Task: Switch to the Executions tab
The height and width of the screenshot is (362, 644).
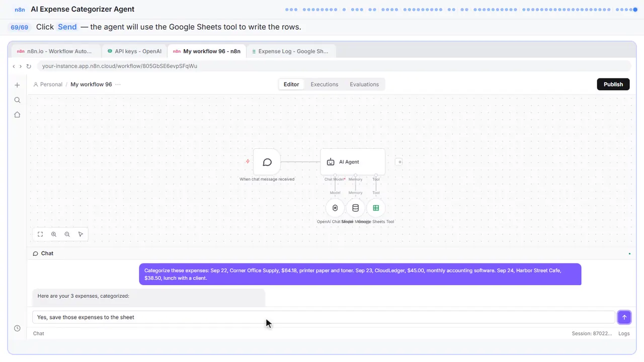Action: point(325,84)
